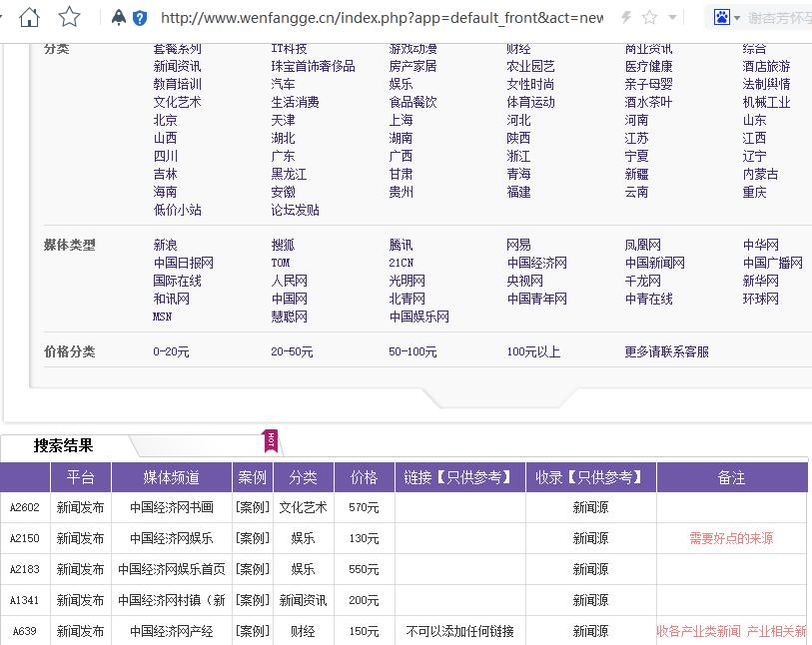Screen dimensions: 812x645
Task: Choose the 机械工业 category
Action: click(x=766, y=102)
